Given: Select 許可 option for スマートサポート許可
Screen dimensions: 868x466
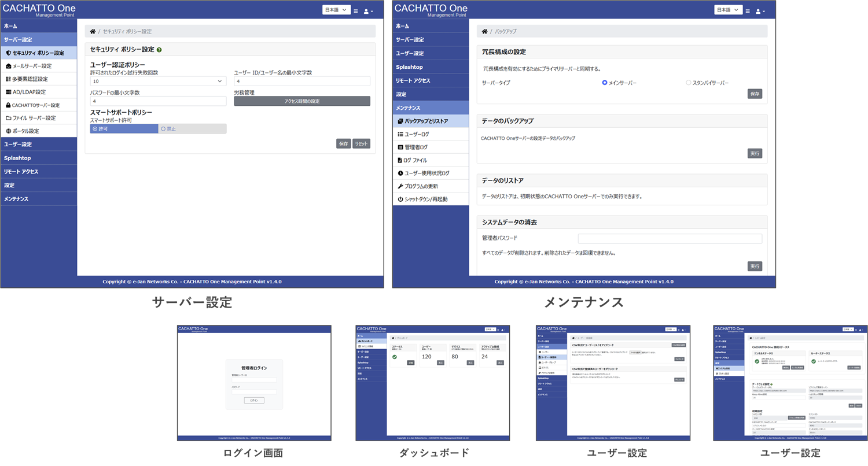Looking at the screenshot, I should [124, 129].
